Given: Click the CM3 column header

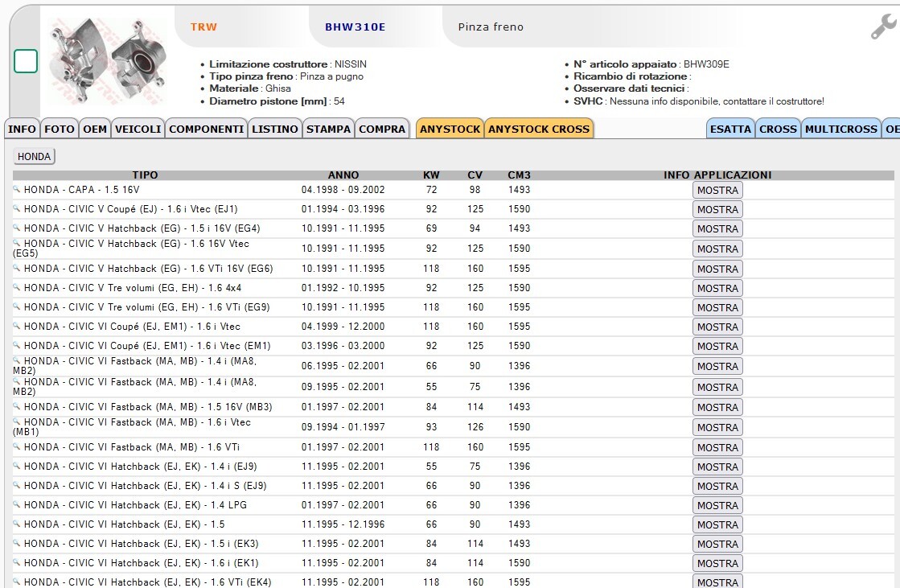Looking at the screenshot, I should (519, 175).
